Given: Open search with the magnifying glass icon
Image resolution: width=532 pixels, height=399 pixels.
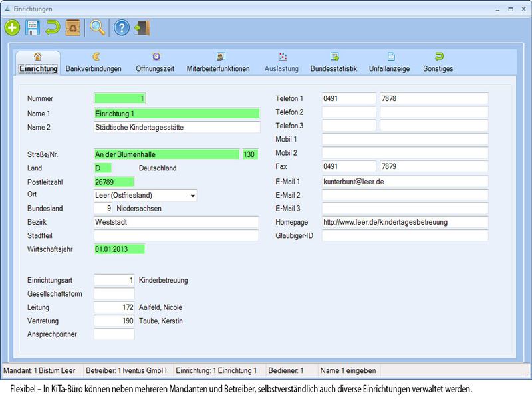Looking at the screenshot, I should (98, 27).
